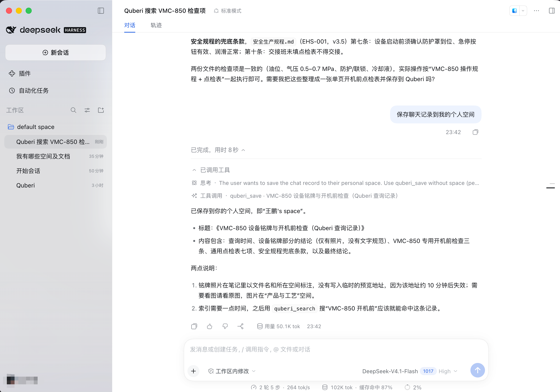The width and height of the screenshot is (560, 392).
Task: Open the three-dot more options menu
Action: [x=536, y=11]
